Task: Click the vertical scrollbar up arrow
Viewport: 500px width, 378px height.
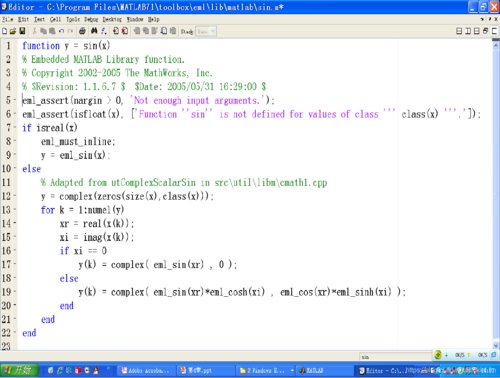Action: pyautogui.click(x=496, y=46)
